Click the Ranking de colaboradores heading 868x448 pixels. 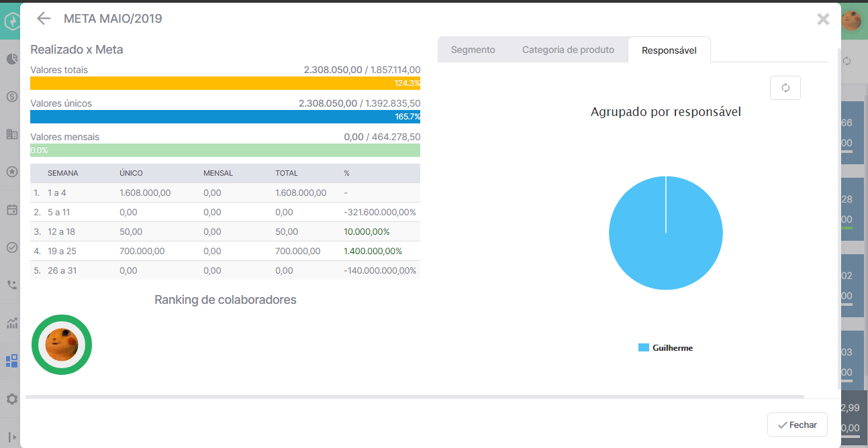coord(226,300)
